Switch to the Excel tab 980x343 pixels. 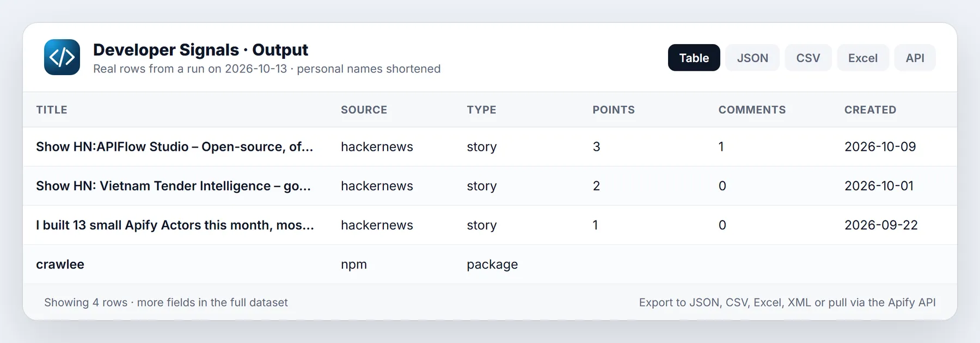pyautogui.click(x=862, y=58)
